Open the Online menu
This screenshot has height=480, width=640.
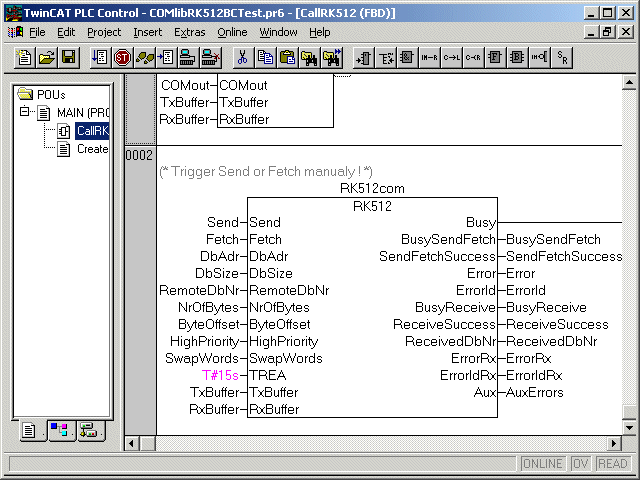point(232,32)
